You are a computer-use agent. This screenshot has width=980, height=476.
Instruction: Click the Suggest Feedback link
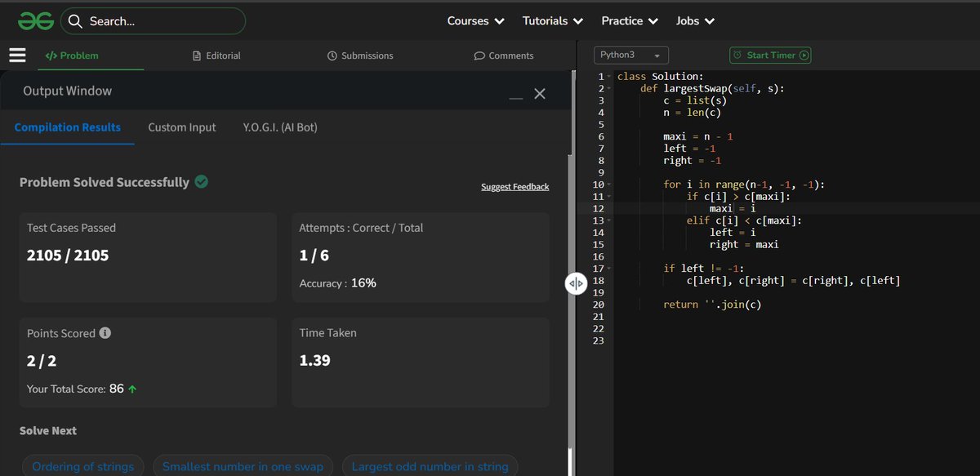pyautogui.click(x=515, y=187)
